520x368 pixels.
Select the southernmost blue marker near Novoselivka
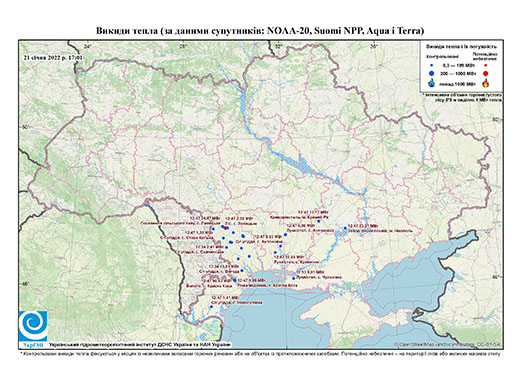coord(211,307)
